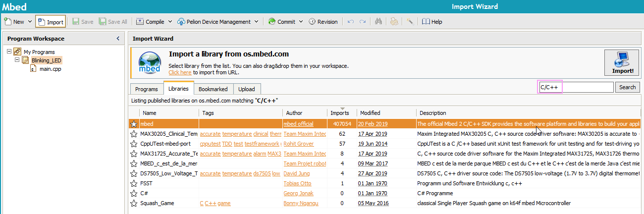Open the Compile dropdown arrow
Image resolution: width=644 pixels, height=214 pixels.
pyautogui.click(x=170, y=22)
